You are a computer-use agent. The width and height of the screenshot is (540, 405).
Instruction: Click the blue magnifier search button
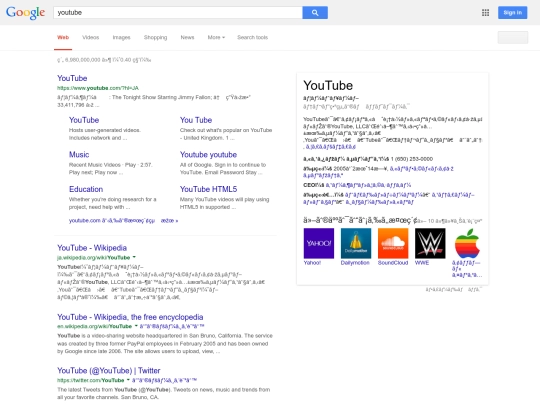tap(315, 13)
